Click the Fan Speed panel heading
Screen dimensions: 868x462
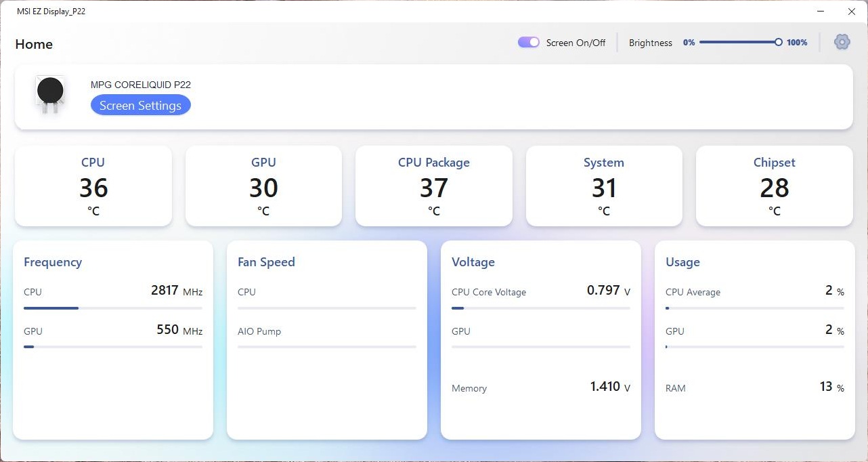click(266, 262)
